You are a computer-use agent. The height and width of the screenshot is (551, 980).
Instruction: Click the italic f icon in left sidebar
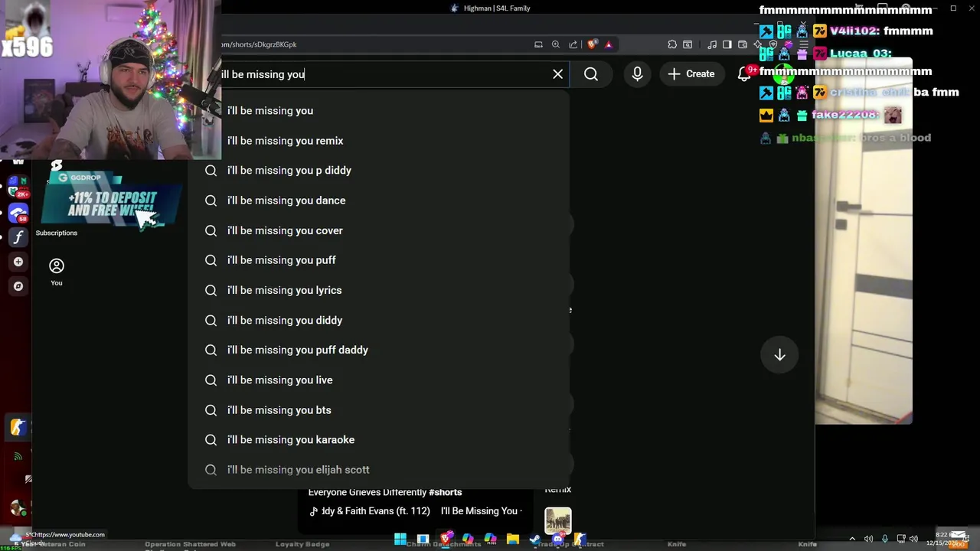[18, 237]
